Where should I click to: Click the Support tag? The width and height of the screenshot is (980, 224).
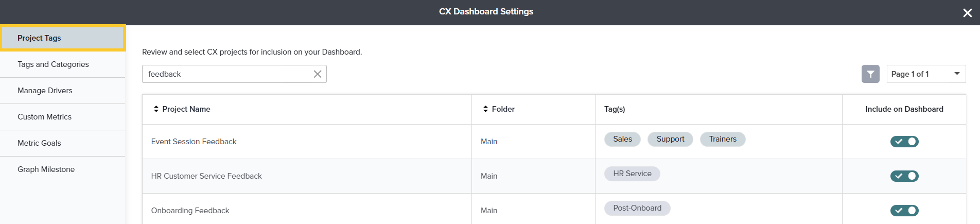point(670,139)
